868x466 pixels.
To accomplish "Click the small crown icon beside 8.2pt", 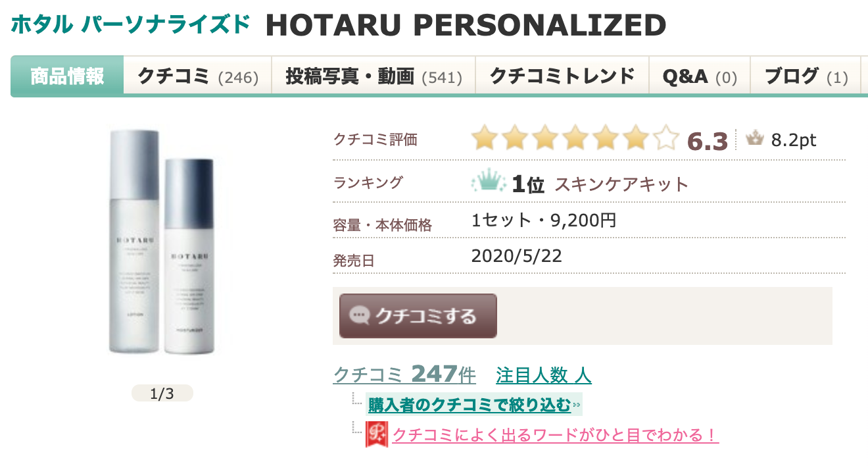I will [x=754, y=139].
